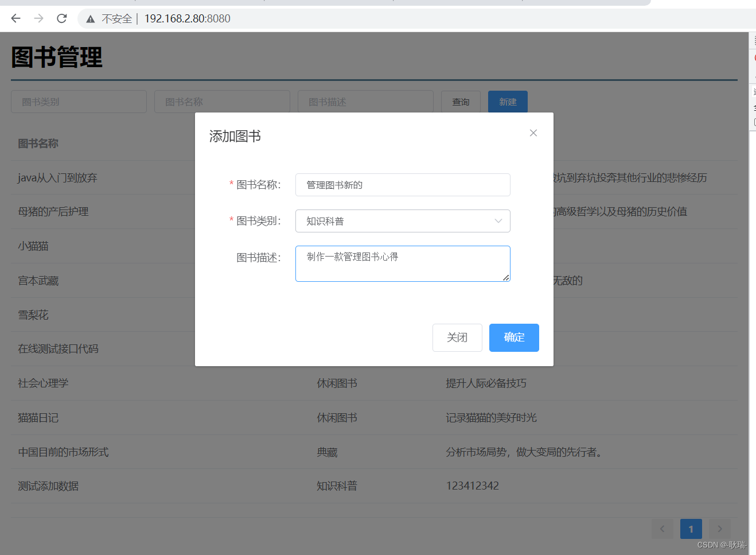
Task: Click the 新建 button
Action: coord(508,102)
